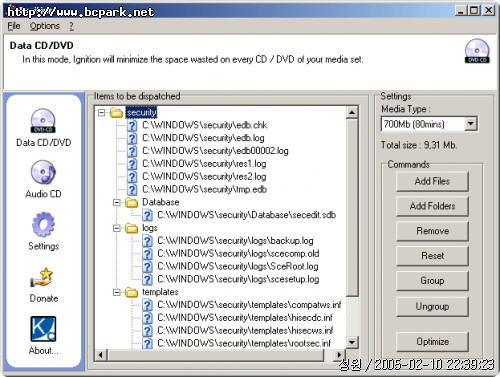Select the security root folder label
This screenshot has height=377, width=500.
[141, 113]
